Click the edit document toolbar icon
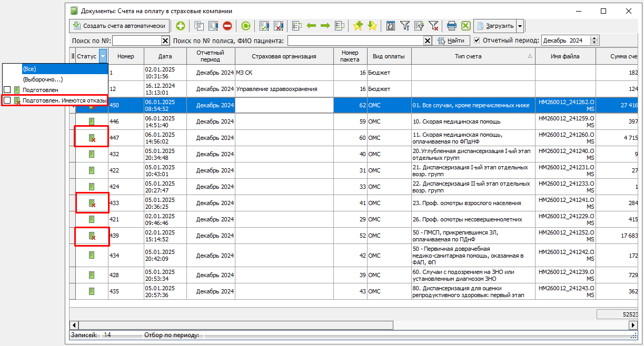This screenshot has height=346, width=644. 213,26
